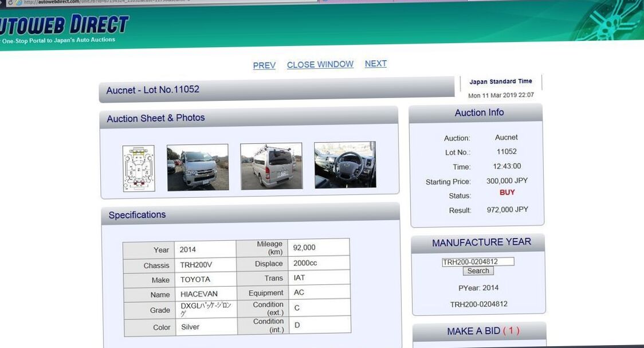Select the Equipment value AC
This screenshot has width=644, height=348.
coord(299,292)
